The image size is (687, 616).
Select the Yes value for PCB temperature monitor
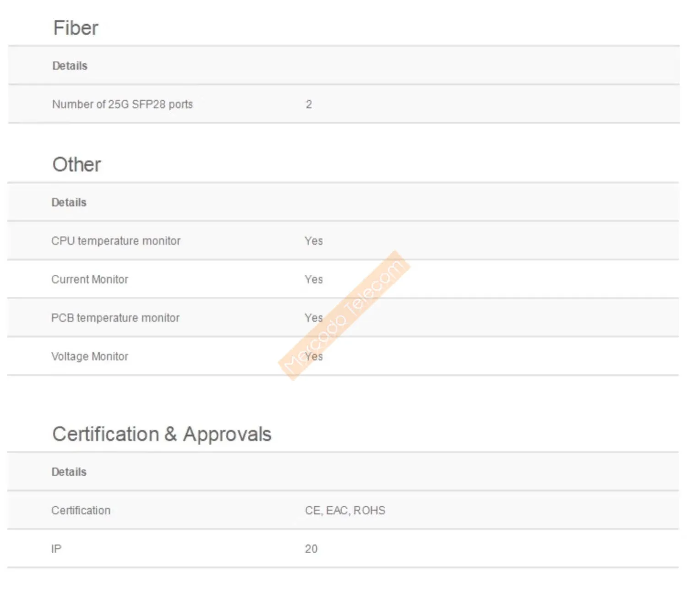tap(314, 318)
